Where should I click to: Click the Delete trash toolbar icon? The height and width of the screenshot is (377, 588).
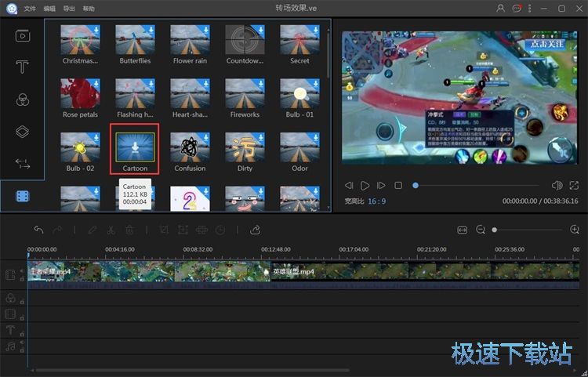(129, 230)
